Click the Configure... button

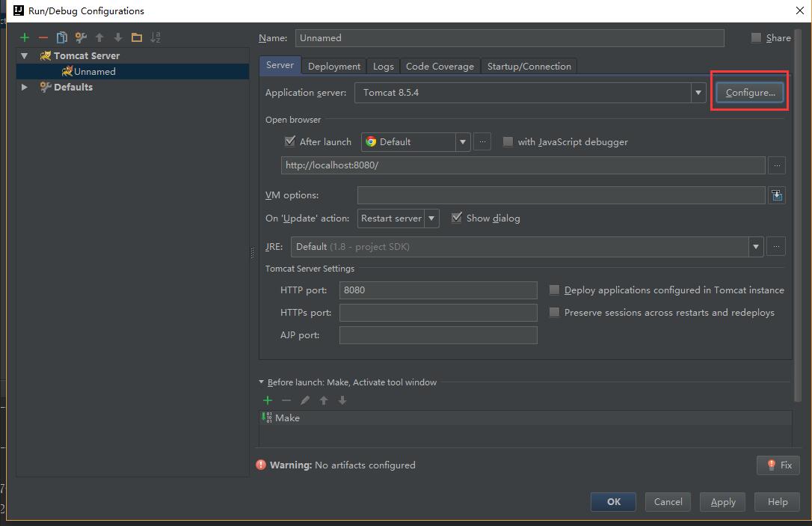(750, 93)
